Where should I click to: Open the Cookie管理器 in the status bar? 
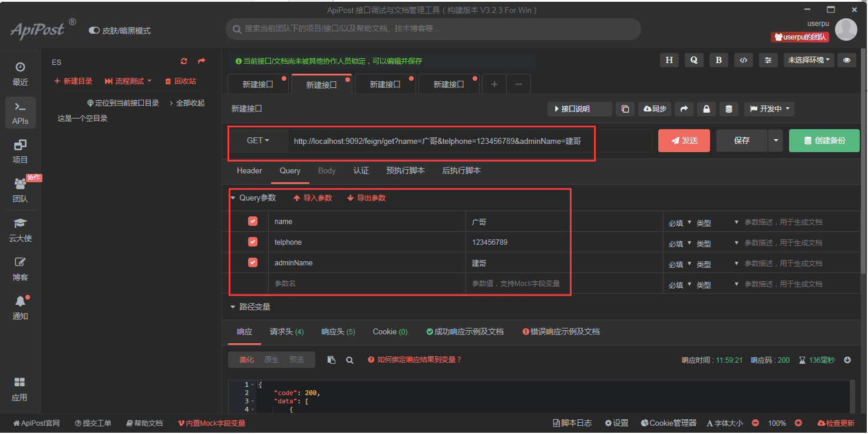668,423
